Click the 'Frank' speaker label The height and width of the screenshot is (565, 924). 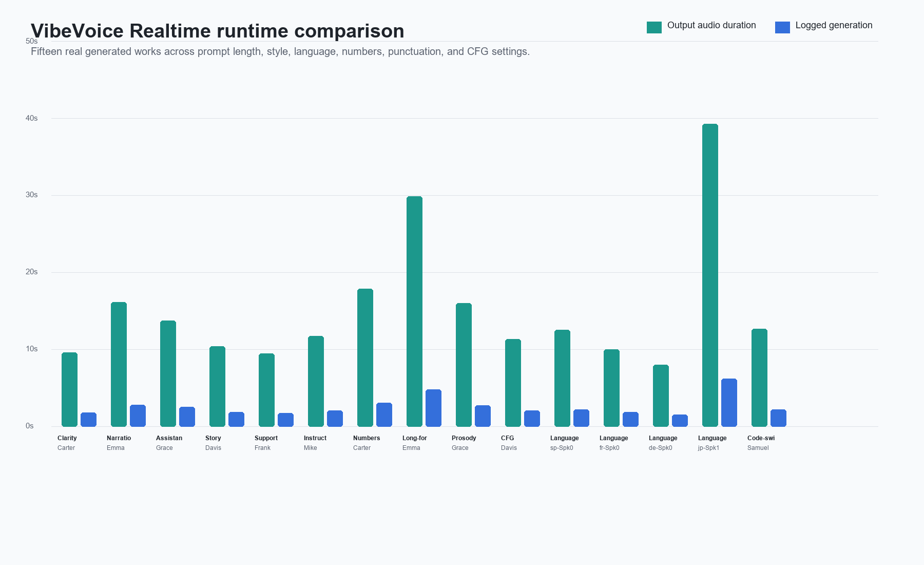(262, 448)
